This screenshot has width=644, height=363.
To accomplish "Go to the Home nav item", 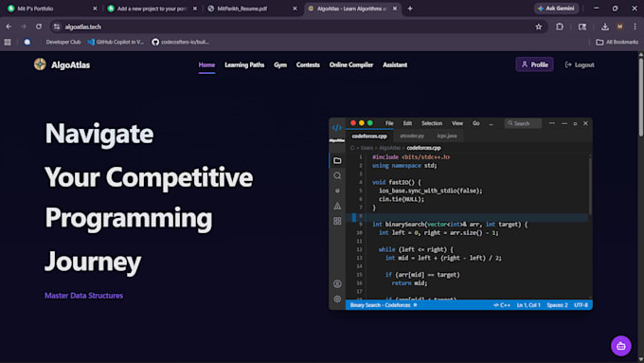I will point(206,65).
